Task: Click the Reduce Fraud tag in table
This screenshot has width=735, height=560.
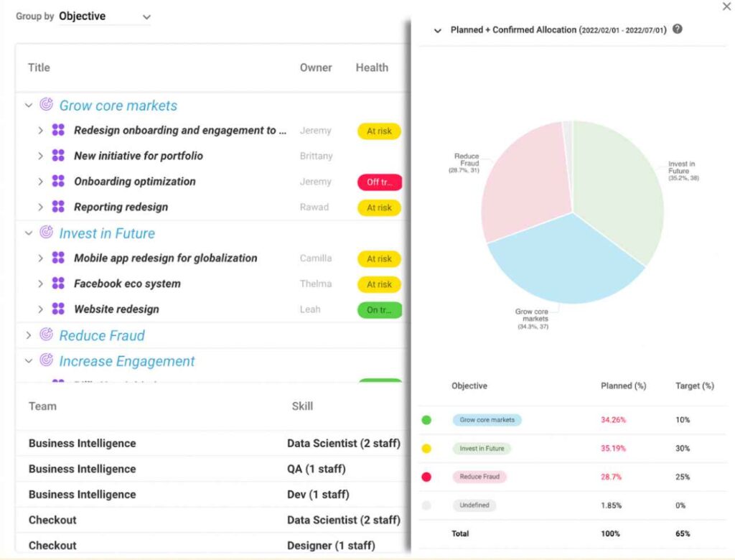Action: pos(479,477)
